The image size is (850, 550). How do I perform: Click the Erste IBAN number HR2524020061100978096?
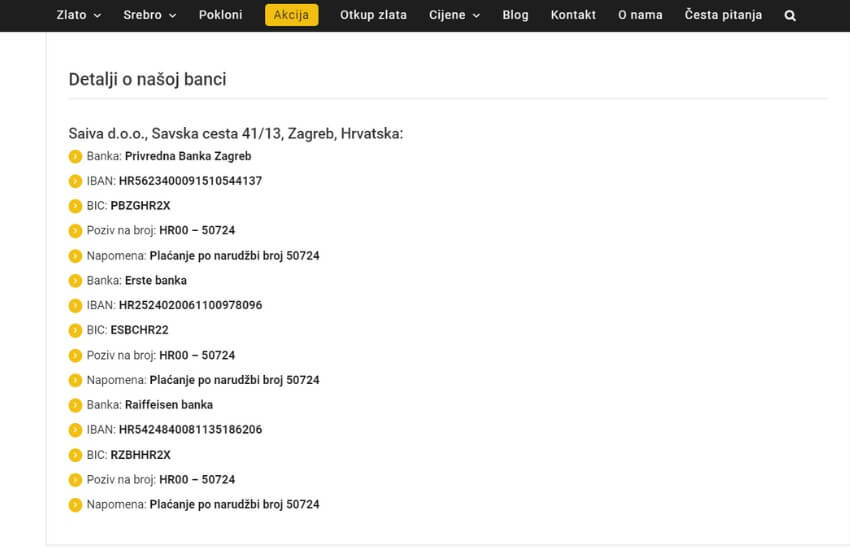coord(190,305)
